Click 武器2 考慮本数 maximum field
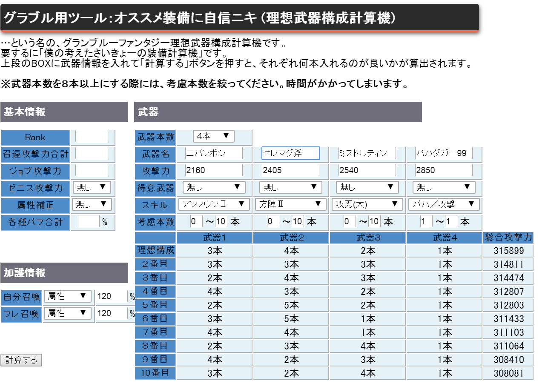The width and height of the screenshot is (548, 392). pos(298,221)
